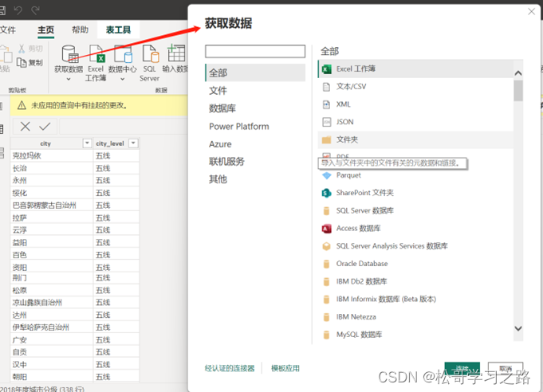The height and width of the screenshot is (392, 543).
Task: Select the 文件 category in dialog
Action: click(x=218, y=91)
